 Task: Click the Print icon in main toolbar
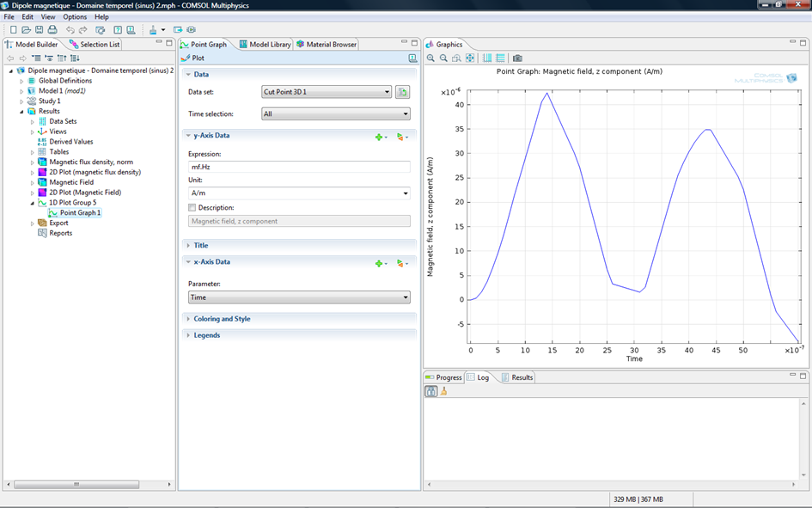(x=52, y=30)
